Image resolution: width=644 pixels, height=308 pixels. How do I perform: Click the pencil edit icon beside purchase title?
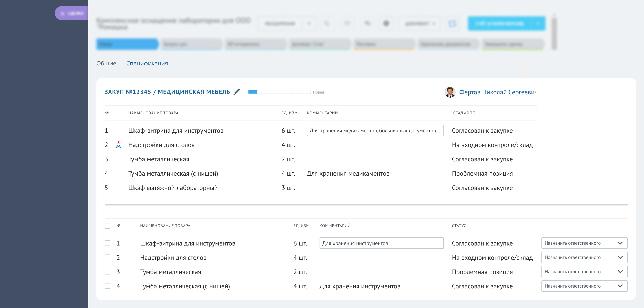237,92
